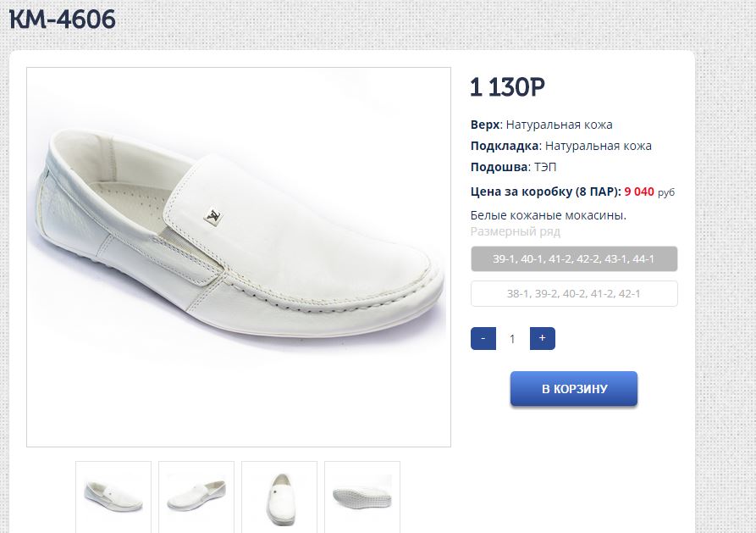Add item with В КОРЗИНУ button
This screenshot has height=533, width=756.
click(x=574, y=389)
